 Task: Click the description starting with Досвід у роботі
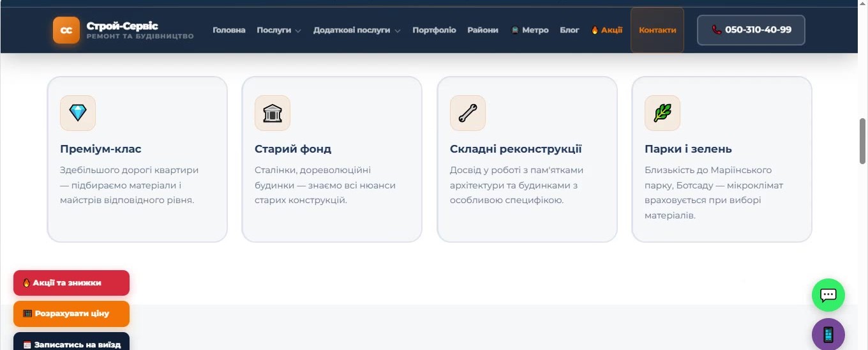pyautogui.click(x=516, y=185)
